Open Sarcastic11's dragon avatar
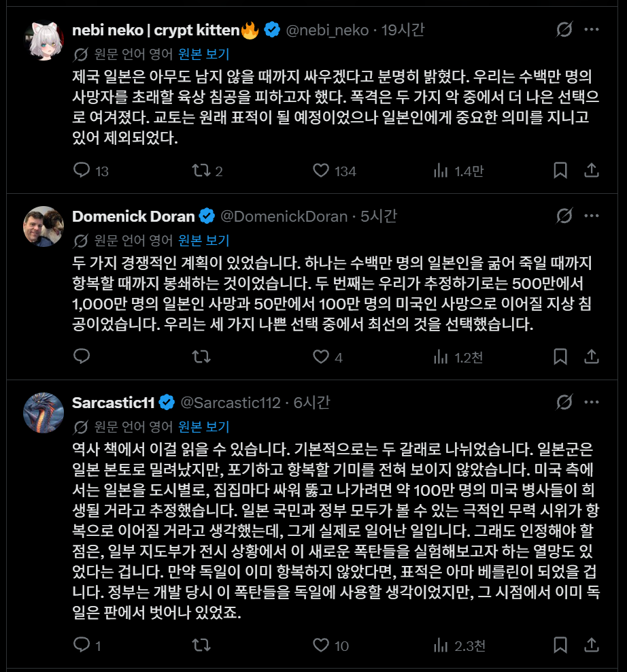 [x=44, y=413]
